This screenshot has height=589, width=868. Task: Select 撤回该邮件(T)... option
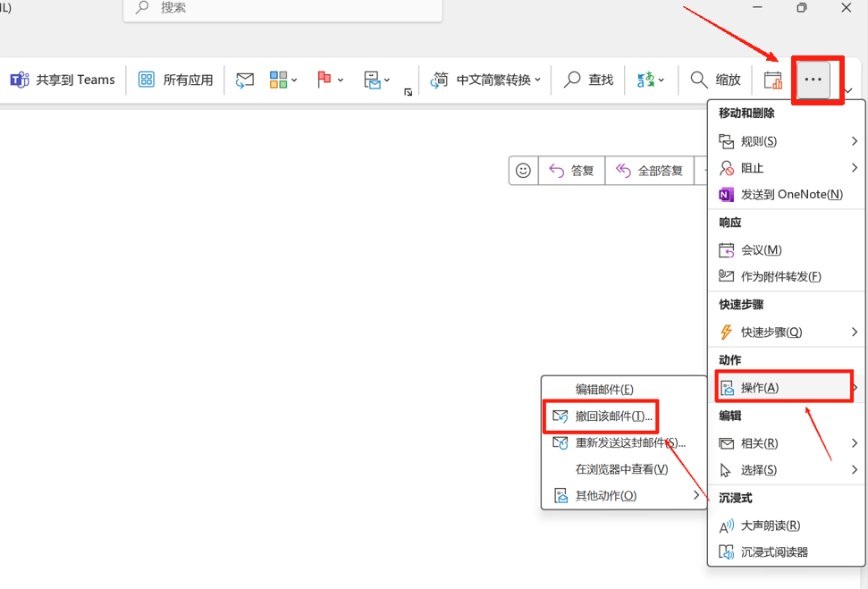tap(624, 416)
